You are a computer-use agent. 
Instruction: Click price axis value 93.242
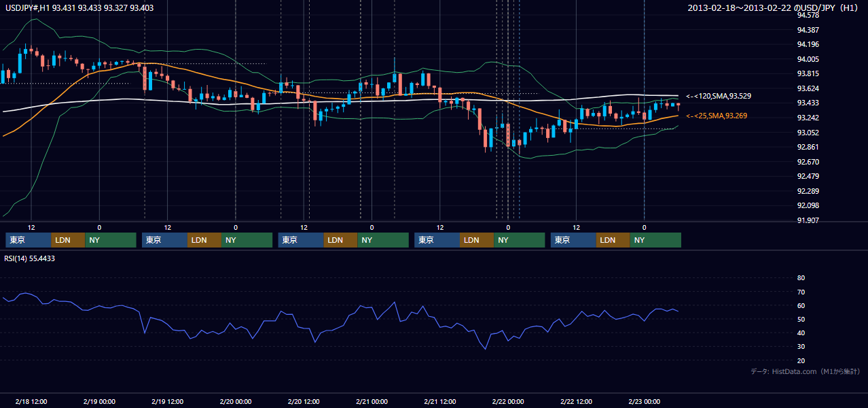(808, 118)
